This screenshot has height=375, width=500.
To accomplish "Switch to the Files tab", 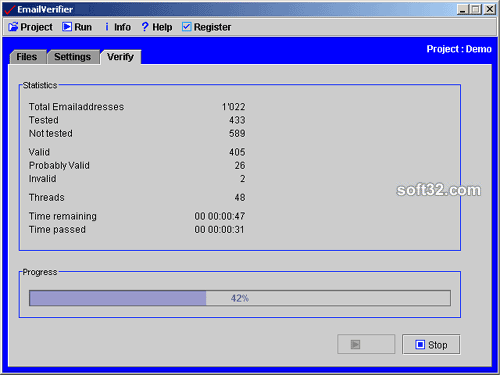I will point(27,57).
